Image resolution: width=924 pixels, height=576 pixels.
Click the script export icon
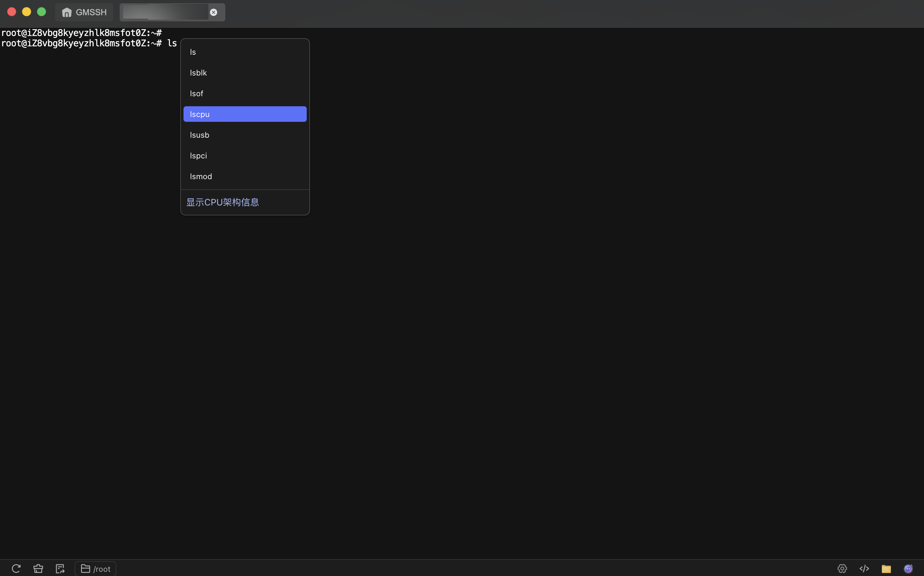[60, 568]
